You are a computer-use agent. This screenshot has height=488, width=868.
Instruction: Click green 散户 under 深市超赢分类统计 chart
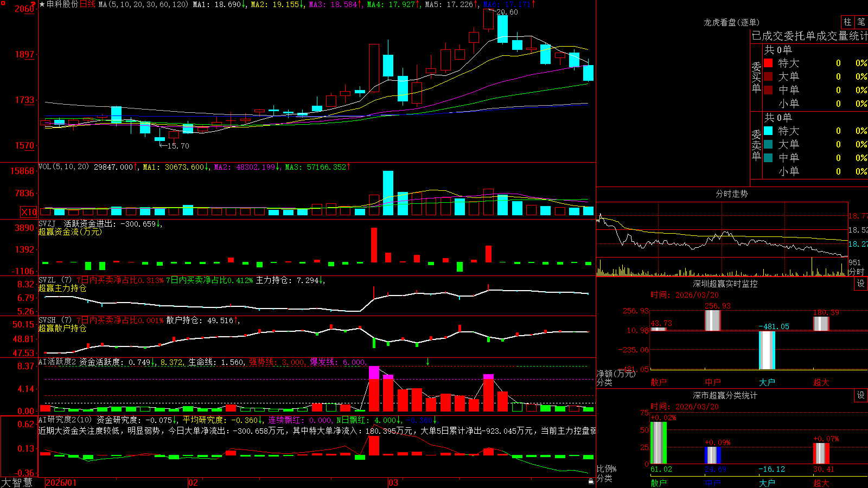pos(659,483)
